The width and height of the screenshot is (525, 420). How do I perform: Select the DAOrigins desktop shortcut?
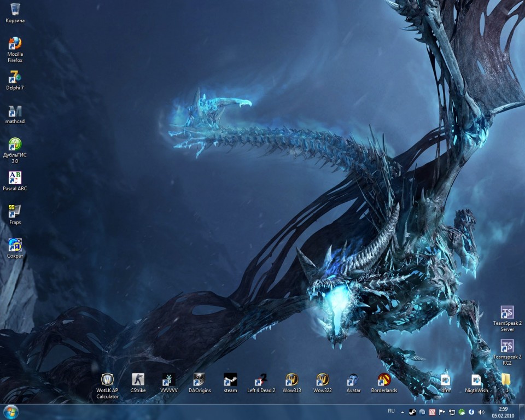(x=200, y=383)
